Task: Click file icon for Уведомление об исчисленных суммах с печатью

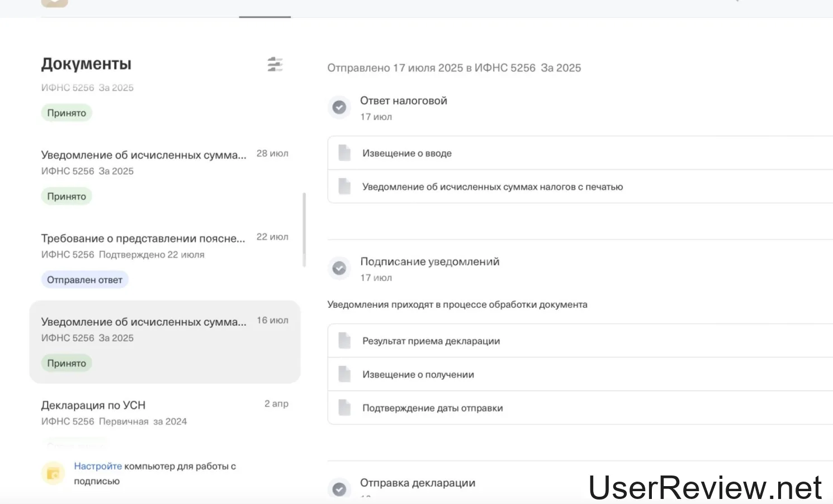Action: pos(344,187)
